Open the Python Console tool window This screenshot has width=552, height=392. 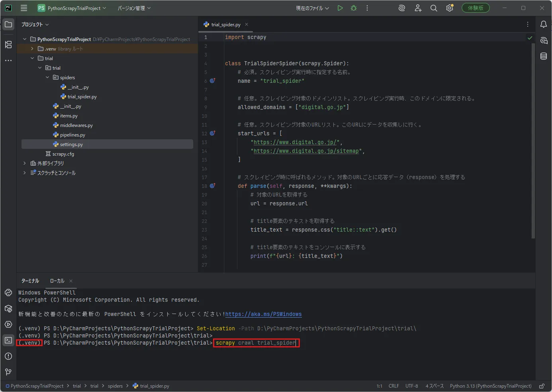[8, 293]
